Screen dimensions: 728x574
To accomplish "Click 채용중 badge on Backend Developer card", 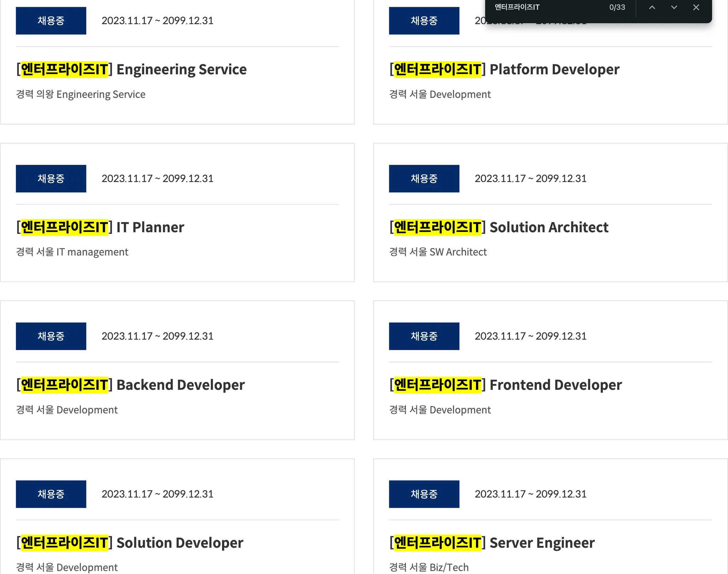I will point(51,336).
